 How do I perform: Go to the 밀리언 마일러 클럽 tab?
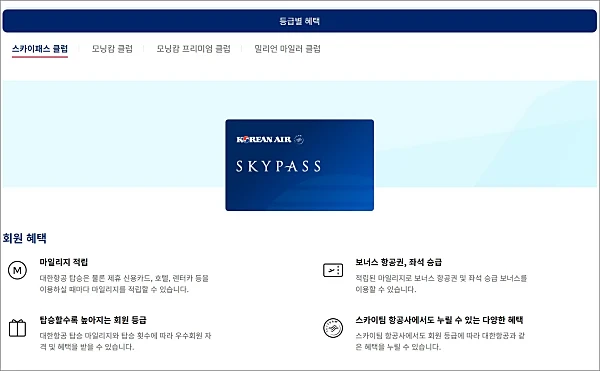[287, 49]
